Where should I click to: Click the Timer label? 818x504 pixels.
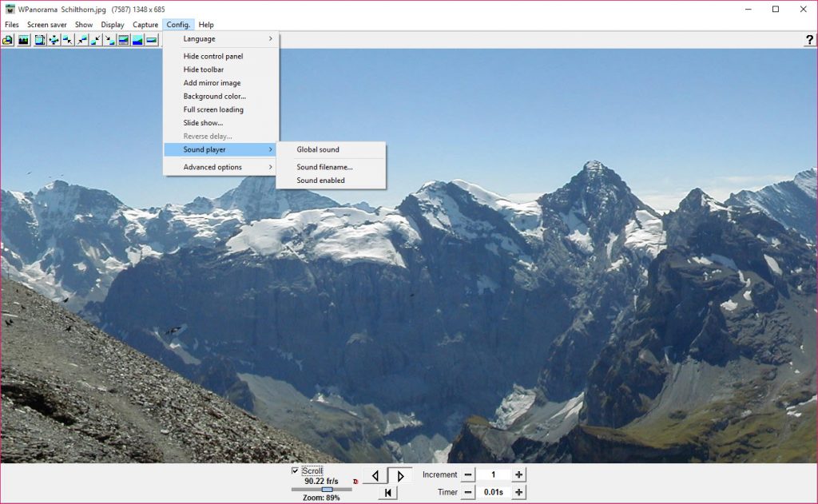tap(447, 492)
